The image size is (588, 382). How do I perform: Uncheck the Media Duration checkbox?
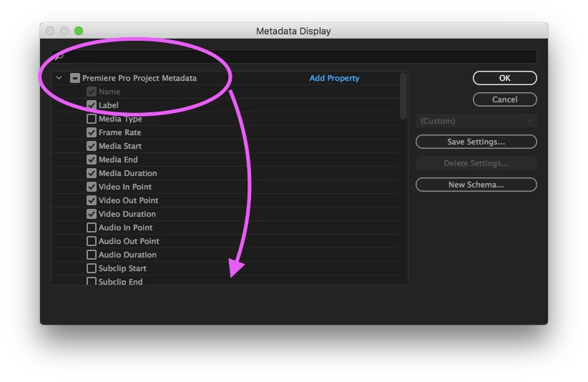(x=92, y=173)
